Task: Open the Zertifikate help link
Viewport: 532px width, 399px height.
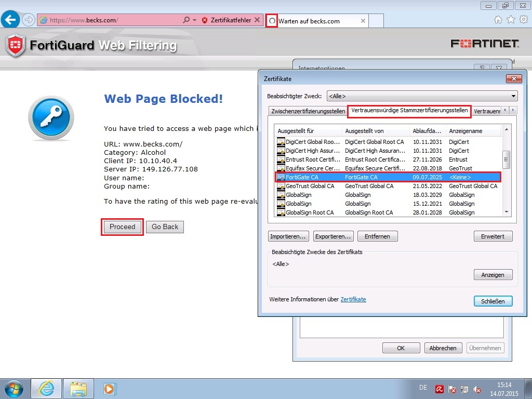Action: tap(353, 299)
